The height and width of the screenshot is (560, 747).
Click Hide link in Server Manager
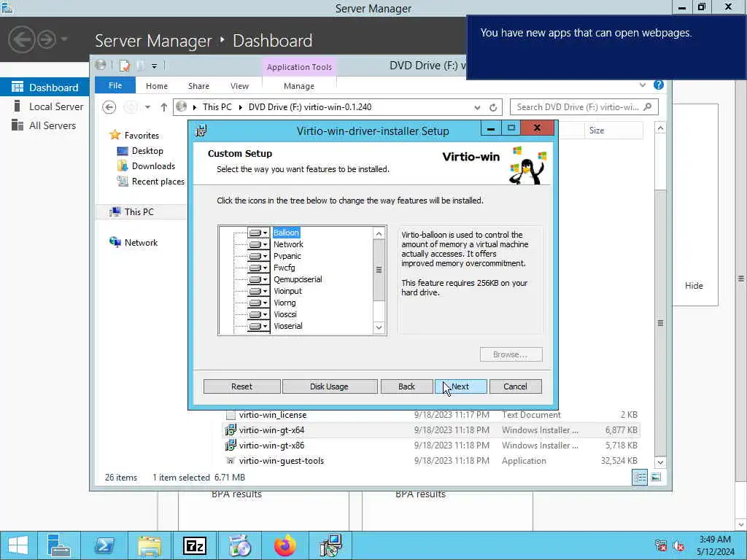[x=694, y=286]
